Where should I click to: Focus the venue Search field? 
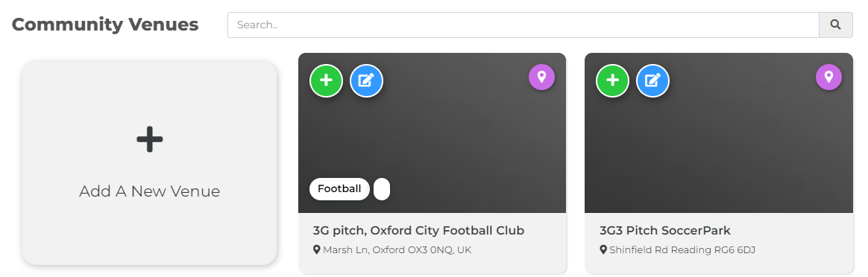[x=523, y=25]
